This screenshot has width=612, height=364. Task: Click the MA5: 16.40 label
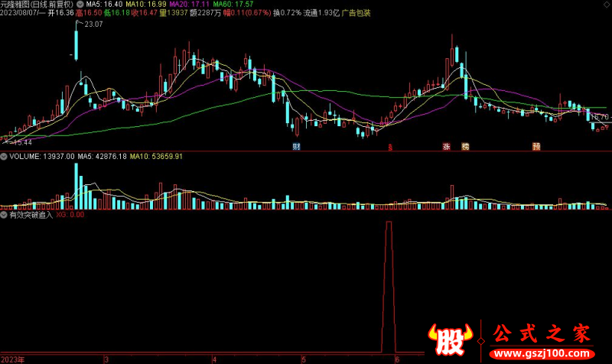point(104,5)
